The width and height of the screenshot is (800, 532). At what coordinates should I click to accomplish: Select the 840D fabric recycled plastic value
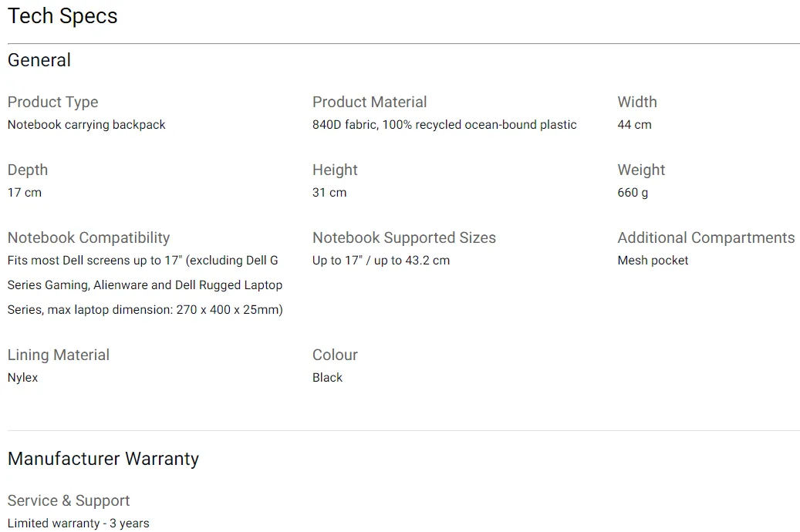(x=444, y=124)
